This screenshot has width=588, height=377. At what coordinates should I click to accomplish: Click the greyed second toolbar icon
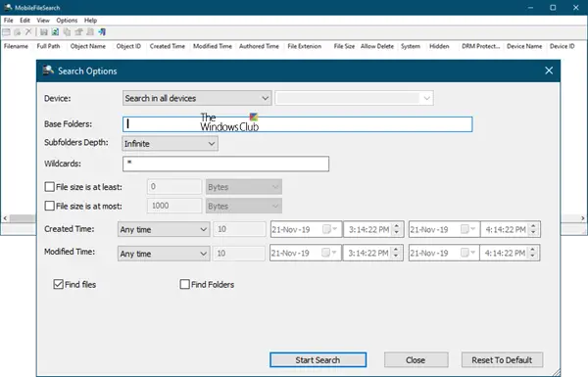[x=18, y=32]
